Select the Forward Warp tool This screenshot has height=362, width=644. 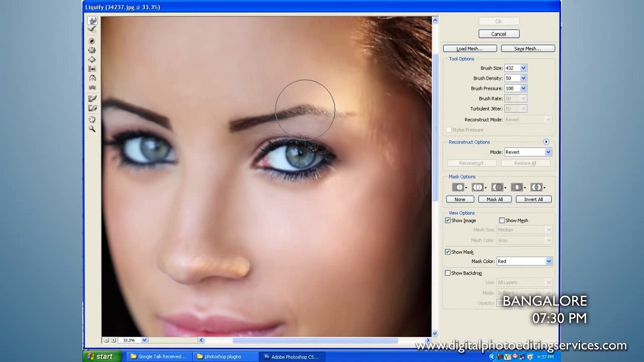(x=92, y=21)
